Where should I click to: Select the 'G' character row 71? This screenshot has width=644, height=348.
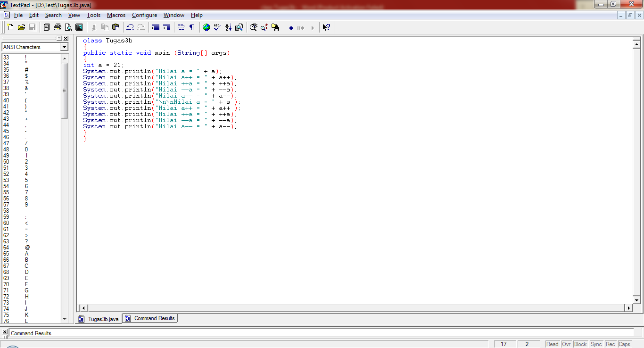[x=31, y=290]
